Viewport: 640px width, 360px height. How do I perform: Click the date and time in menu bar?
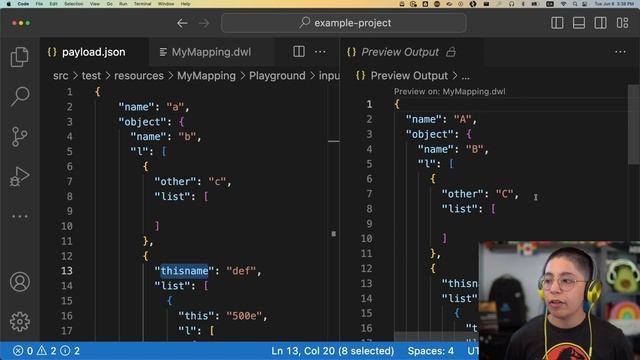[614, 4]
